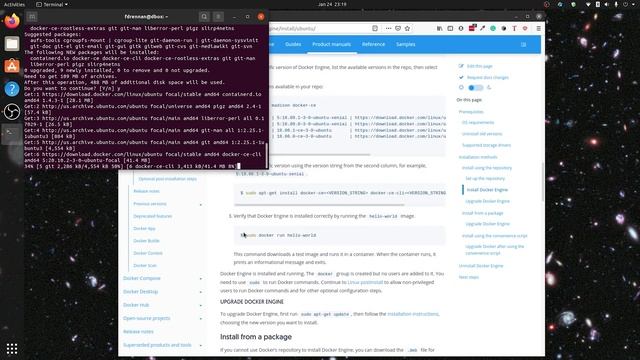Image resolution: width=640 pixels, height=360 pixels.
Task: Open Activities overview in top bar
Action: pos(14,4)
